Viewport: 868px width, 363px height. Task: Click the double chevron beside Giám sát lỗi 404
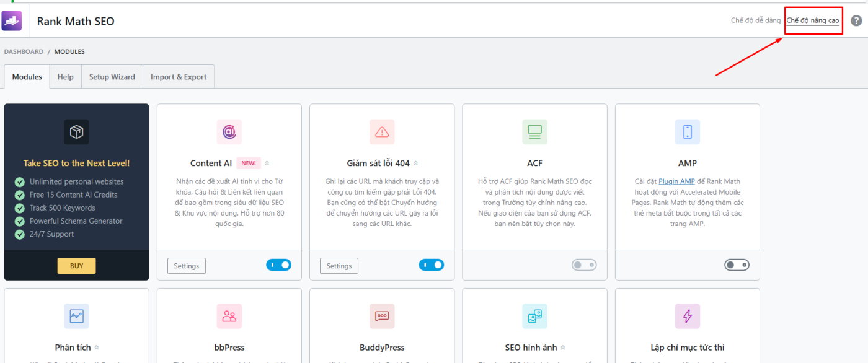click(x=415, y=164)
